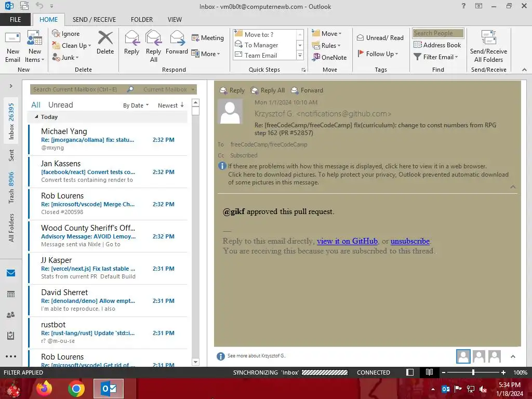Switch to the SEND / RECEIVE tab
This screenshot has width=532, height=399.
click(94, 19)
